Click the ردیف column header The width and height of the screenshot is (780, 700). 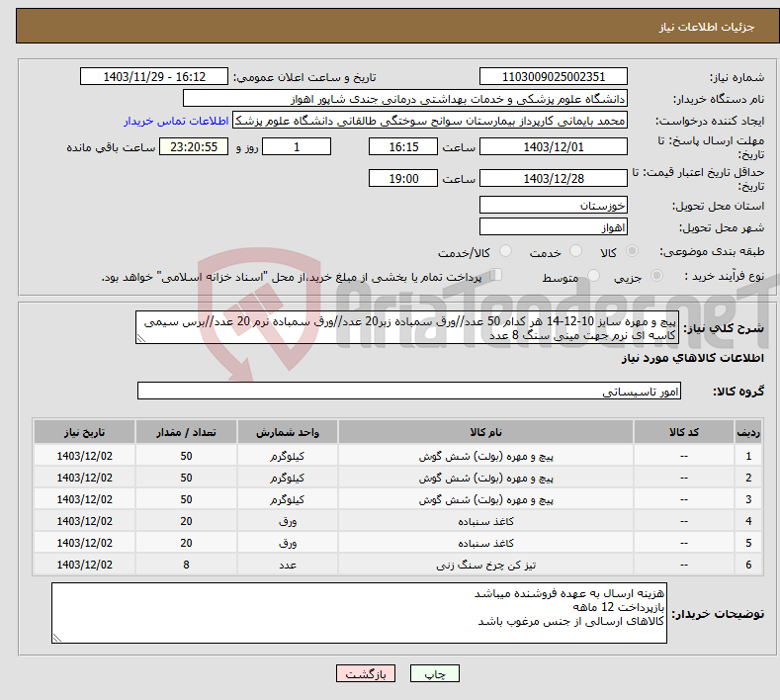tap(748, 432)
